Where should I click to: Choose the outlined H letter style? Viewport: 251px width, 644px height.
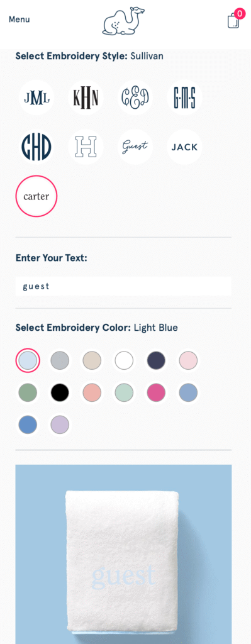tap(86, 147)
